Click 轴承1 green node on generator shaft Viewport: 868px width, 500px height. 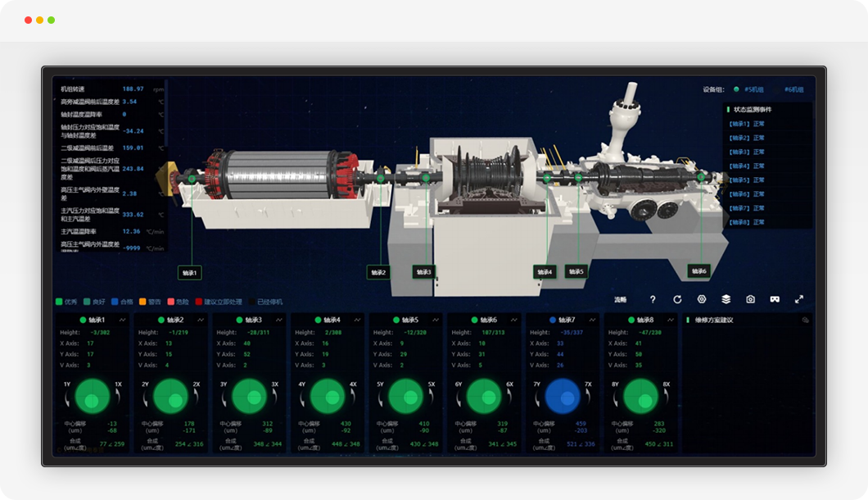tap(192, 179)
